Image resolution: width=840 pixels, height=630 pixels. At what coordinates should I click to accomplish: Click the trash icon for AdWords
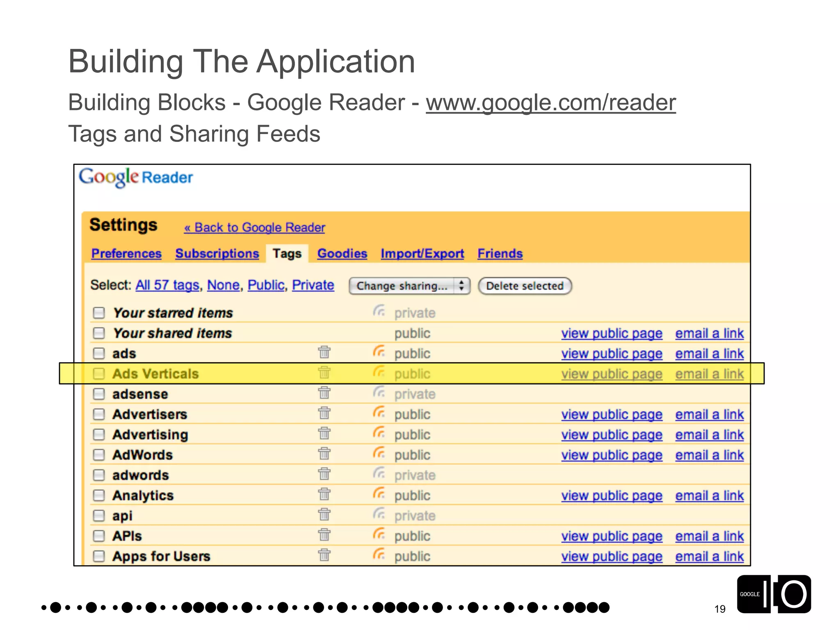324,454
